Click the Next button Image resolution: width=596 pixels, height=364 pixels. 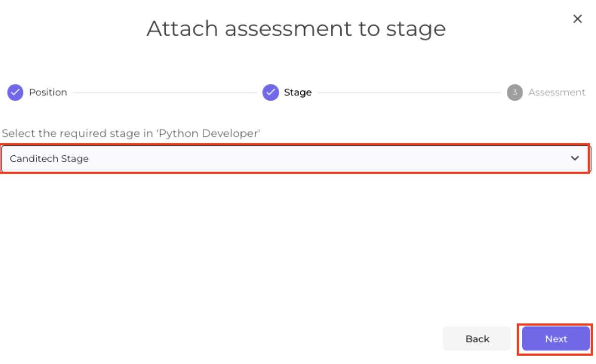tap(555, 338)
